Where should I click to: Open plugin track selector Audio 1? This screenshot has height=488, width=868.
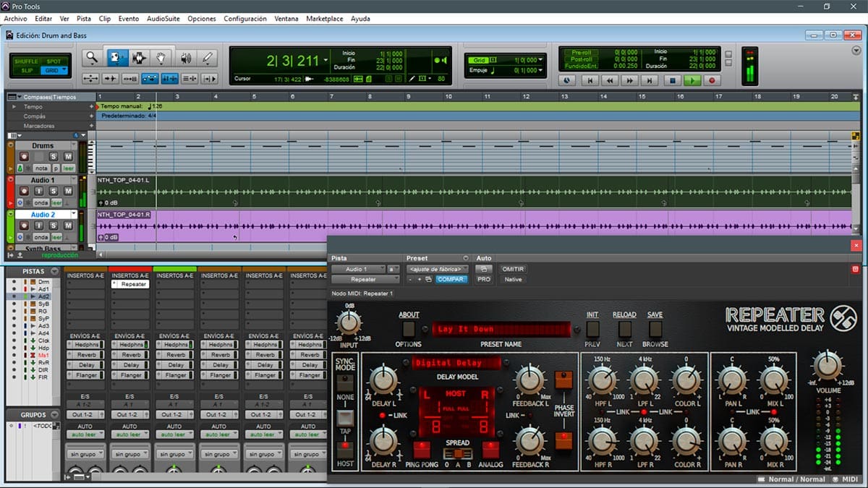359,269
